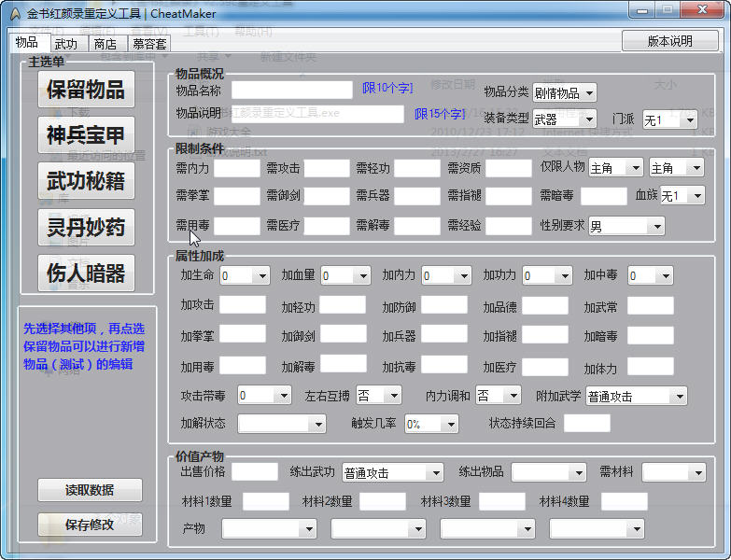Screen dimensions: 731x560
Task: Open the first 产物 dropdown
Action: (270, 529)
